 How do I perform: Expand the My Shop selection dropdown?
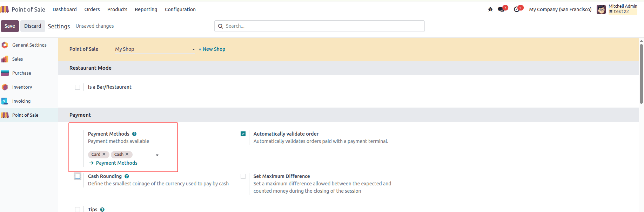click(x=193, y=49)
